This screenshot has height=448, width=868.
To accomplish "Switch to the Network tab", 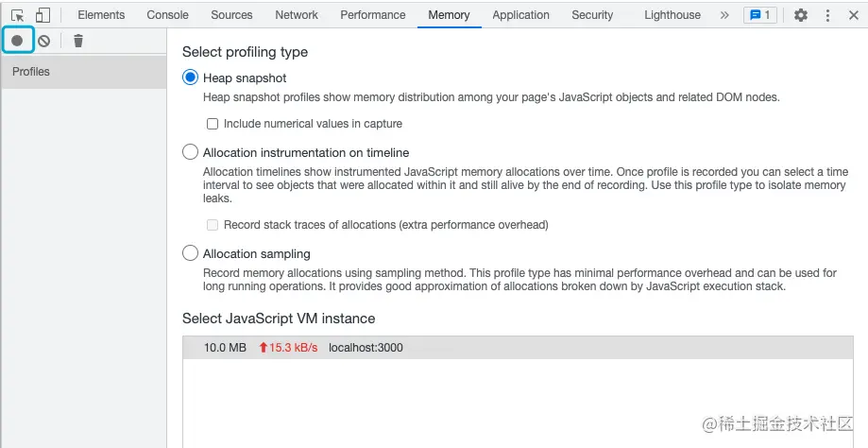I will point(297,15).
